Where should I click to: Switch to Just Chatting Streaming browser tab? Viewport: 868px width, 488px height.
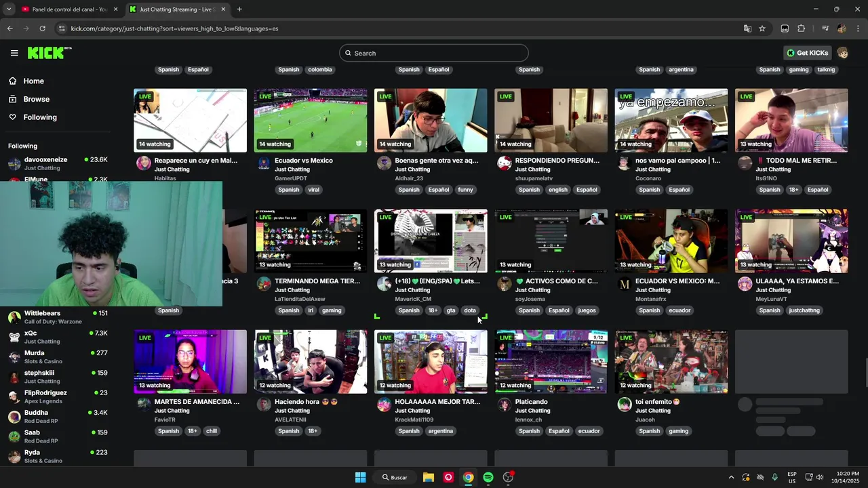(x=178, y=9)
